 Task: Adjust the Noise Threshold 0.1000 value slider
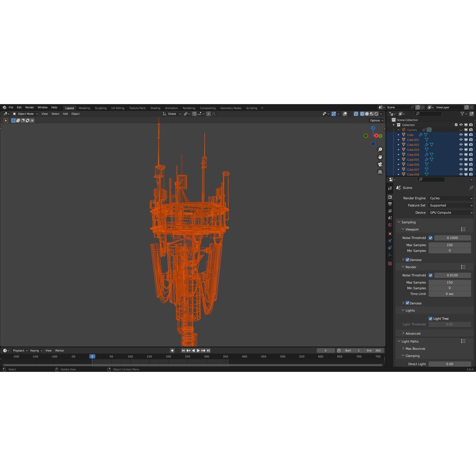(x=452, y=238)
